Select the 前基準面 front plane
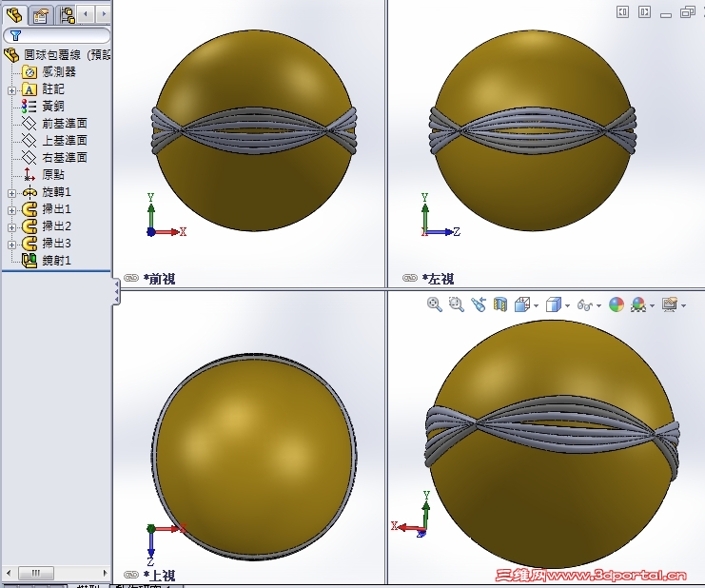This screenshot has width=705, height=588. (x=65, y=123)
